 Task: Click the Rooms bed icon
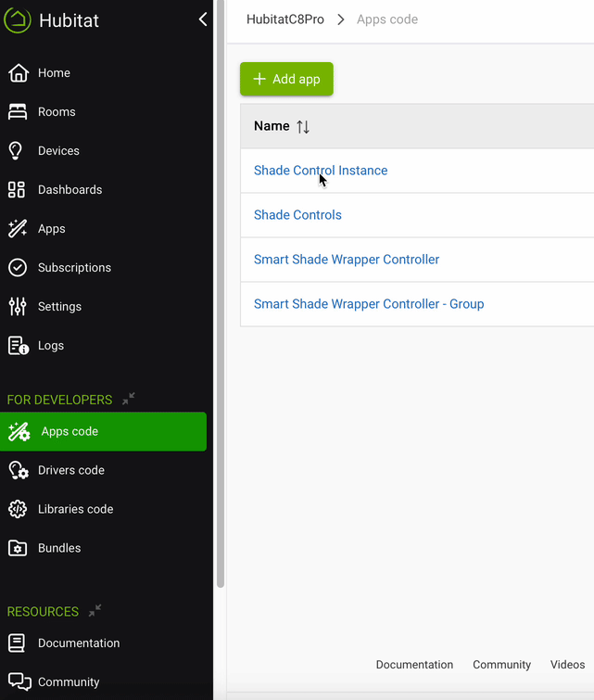(x=18, y=111)
